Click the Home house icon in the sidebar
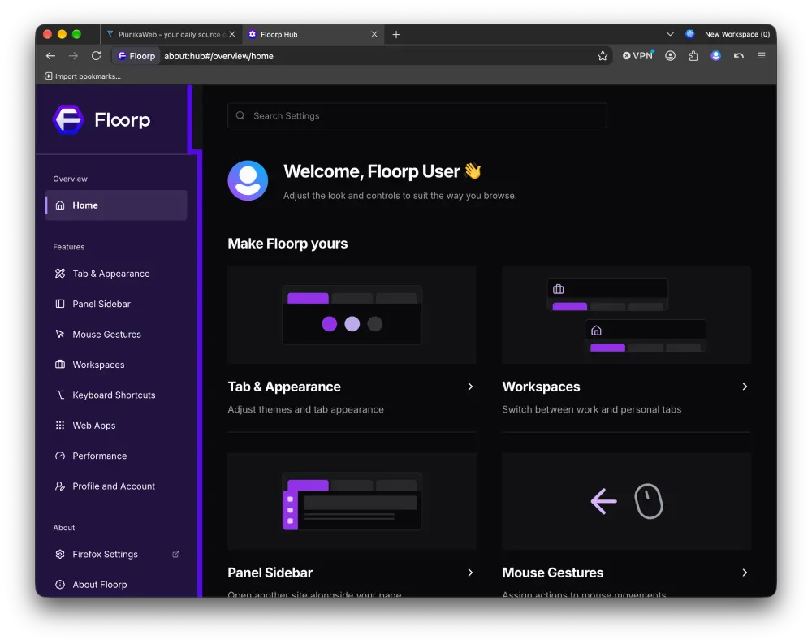 coord(60,205)
